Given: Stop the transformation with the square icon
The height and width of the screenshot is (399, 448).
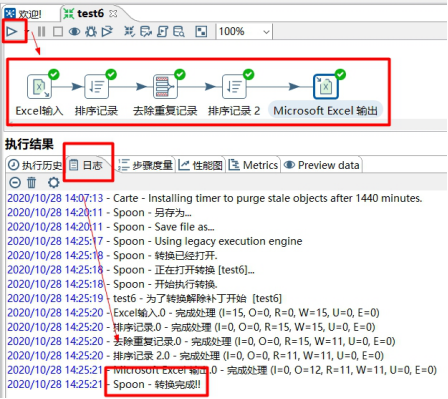Looking at the screenshot, I should pyautogui.click(x=58, y=32).
